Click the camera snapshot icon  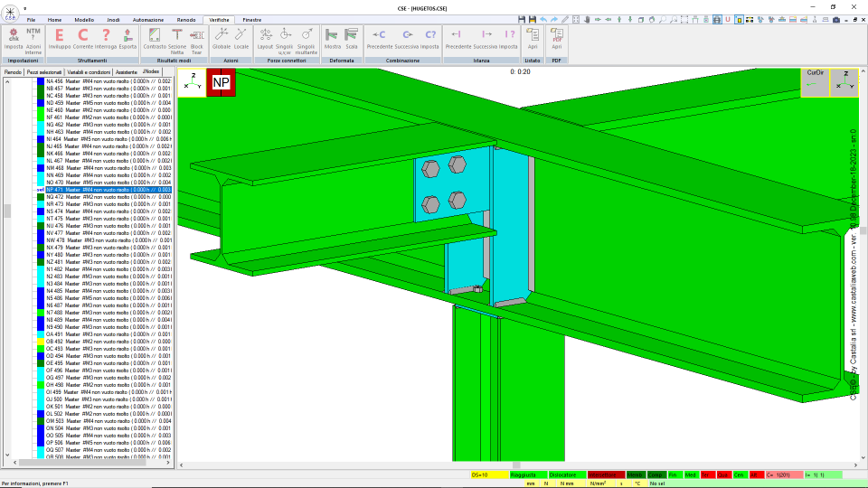pyautogui.click(x=836, y=19)
